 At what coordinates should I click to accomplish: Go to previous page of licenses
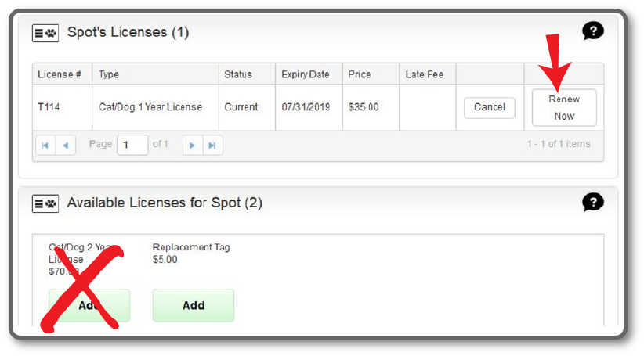[x=66, y=146]
